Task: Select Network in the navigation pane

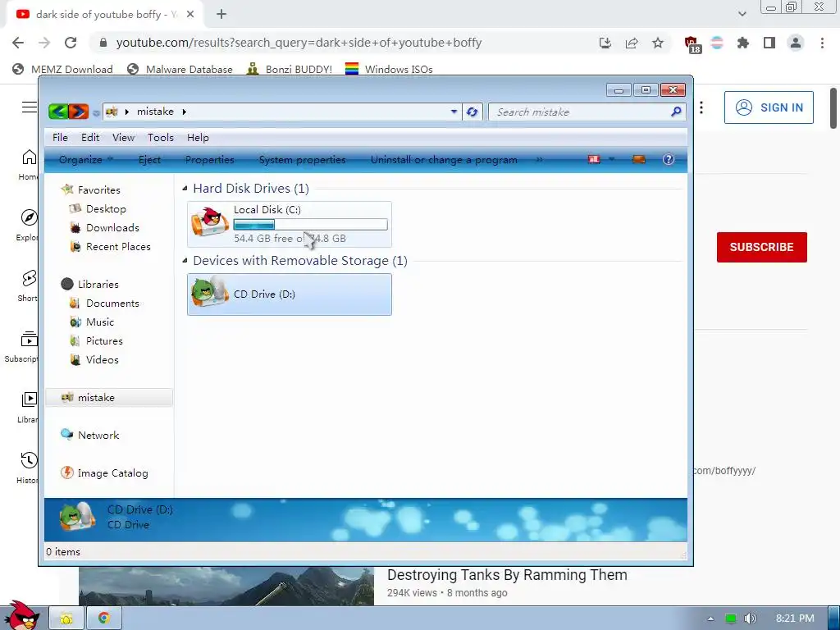Action: (98, 436)
